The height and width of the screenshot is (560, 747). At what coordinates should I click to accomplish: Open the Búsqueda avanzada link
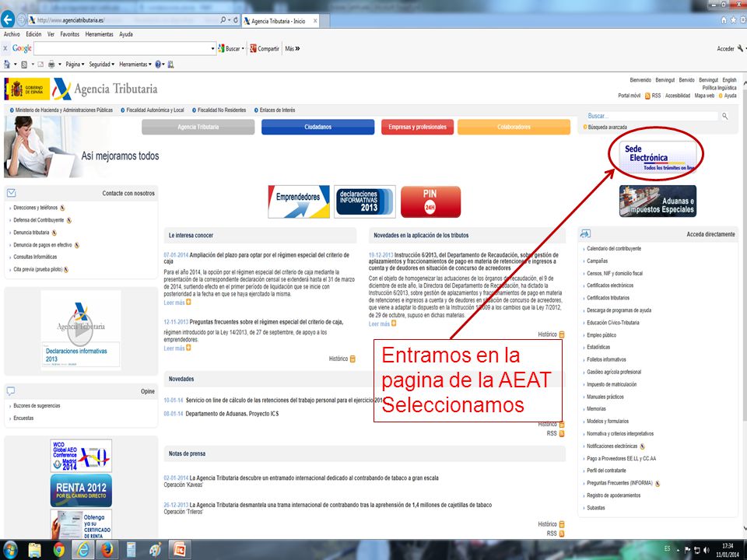[x=607, y=127]
